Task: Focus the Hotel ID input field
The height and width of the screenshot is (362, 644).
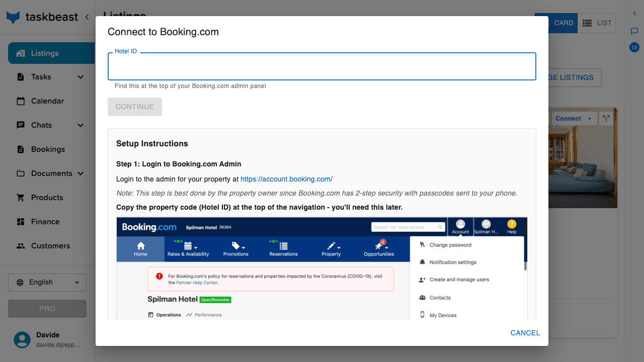Action: 322,66
